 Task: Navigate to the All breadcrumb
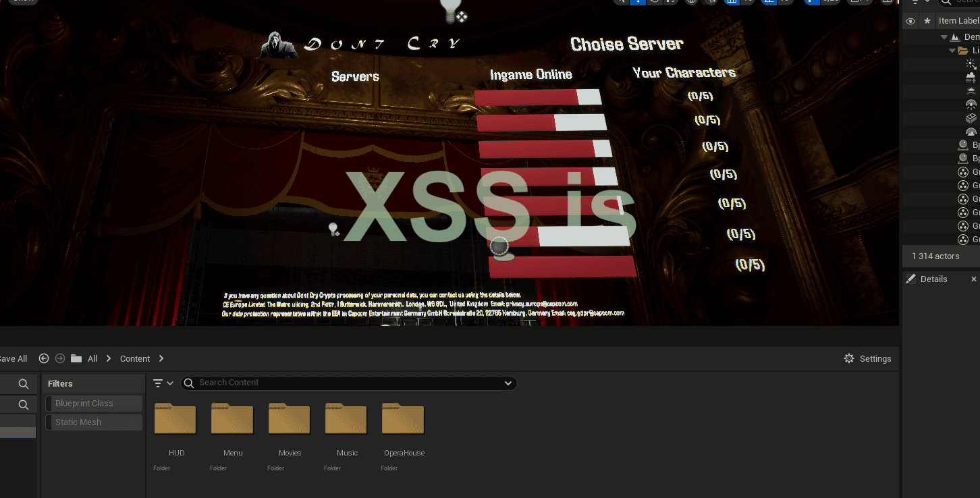(92, 359)
